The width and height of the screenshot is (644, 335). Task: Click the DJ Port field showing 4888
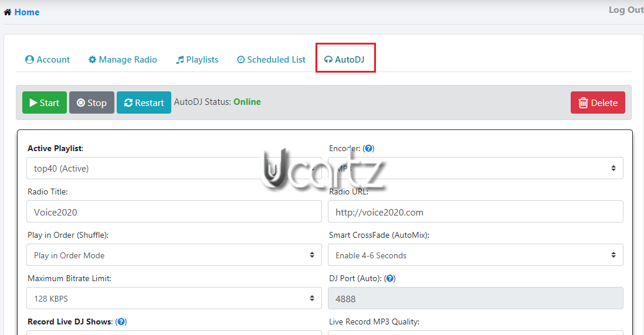click(476, 298)
